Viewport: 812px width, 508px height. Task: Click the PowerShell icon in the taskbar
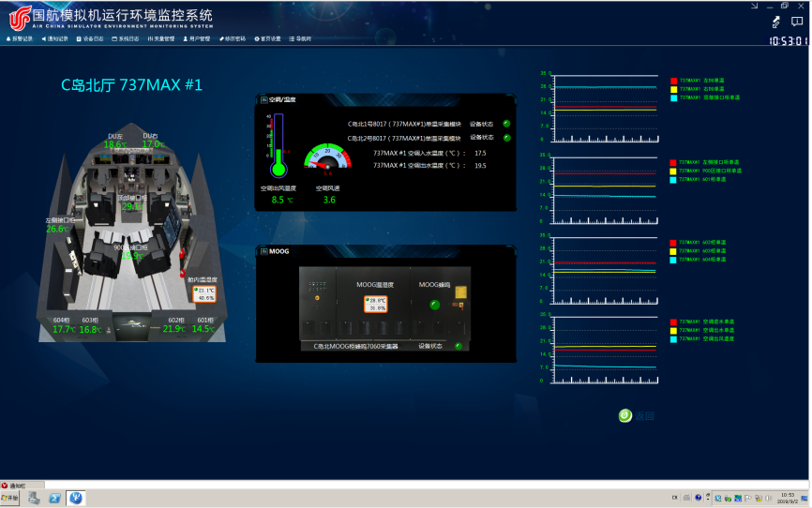coord(55,498)
